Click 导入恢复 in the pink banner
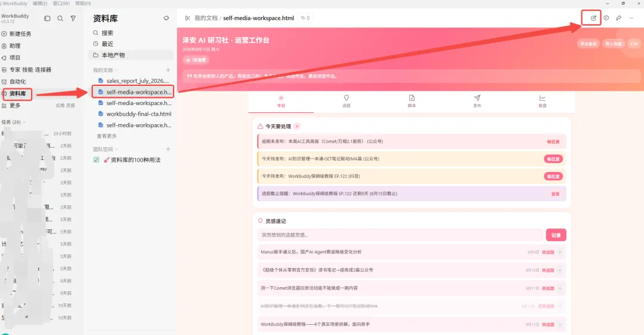The width and height of the screenshot is (644, 335). click(x=614, y=44)
